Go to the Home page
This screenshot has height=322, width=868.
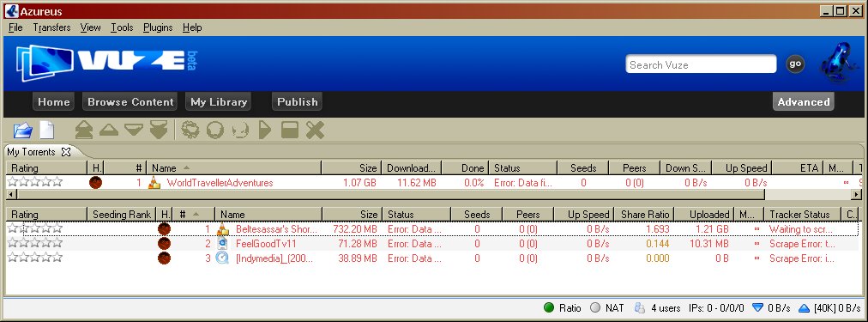(x=54, y=102)
